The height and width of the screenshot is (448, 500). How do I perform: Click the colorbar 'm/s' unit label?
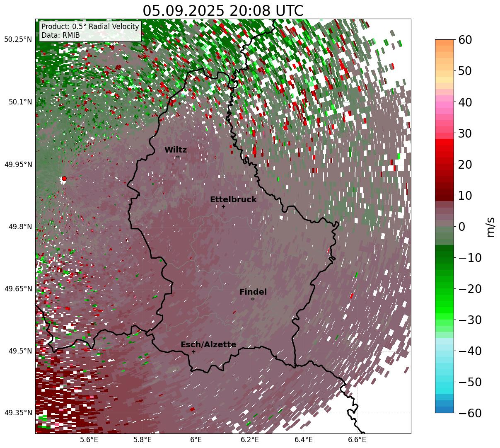pyautogui.click(x=491, y=227)
